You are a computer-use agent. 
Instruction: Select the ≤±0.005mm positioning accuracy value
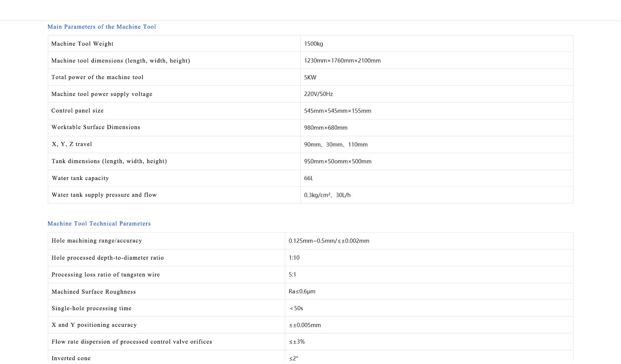305,325
